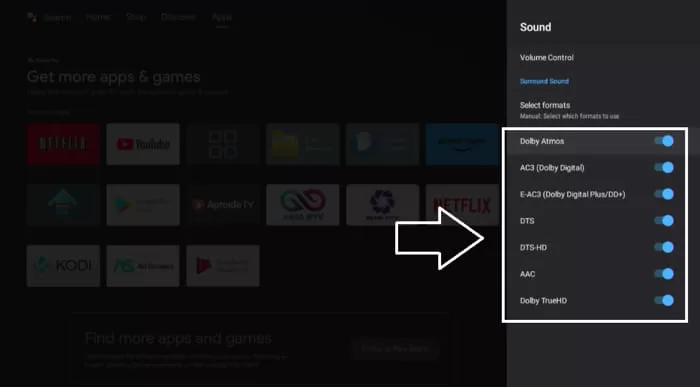Image resolution: width=700 pixels, height=387 pixels.
Task: Switch to the Shop tab
Action: pos(136,17)
